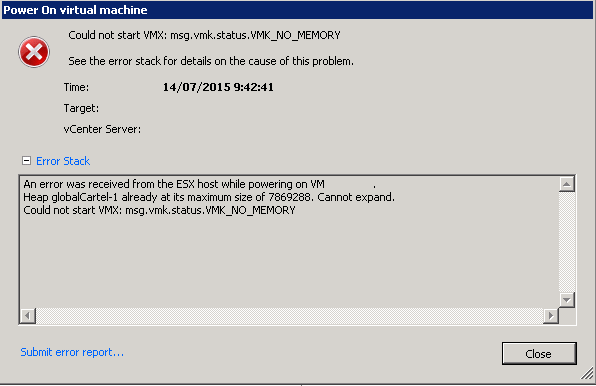Click the time value 14/07/2015 9:42:41
This screenshot has height=386, width=596.
coord(218,87)
